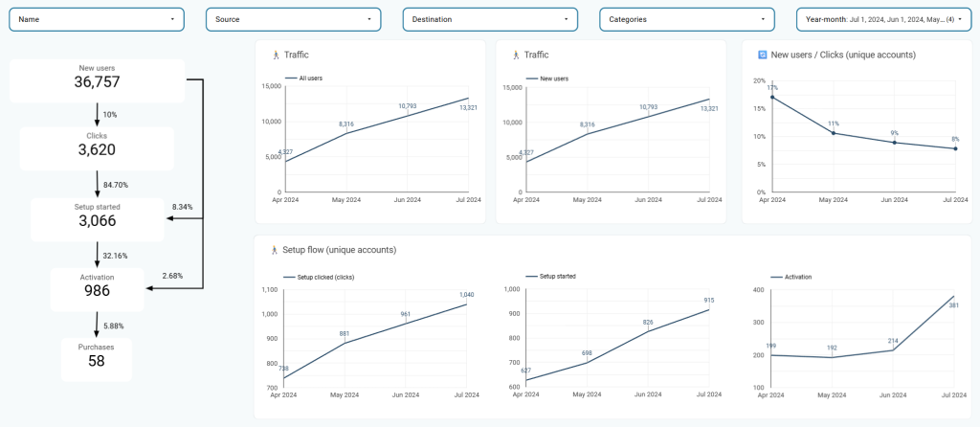Click the Setup started 3,066 funnel card
The width and height of the screenshot is (980, 427).
coord(97,219)
